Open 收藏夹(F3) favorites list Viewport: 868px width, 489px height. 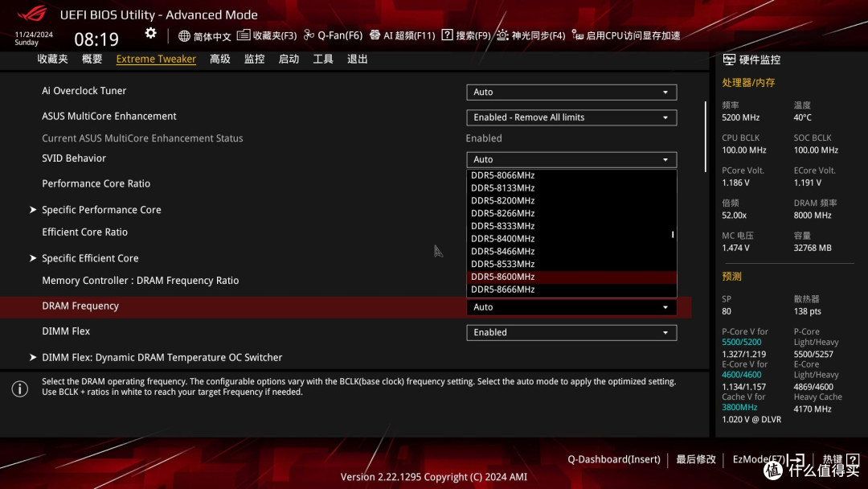tap(267, 35)
